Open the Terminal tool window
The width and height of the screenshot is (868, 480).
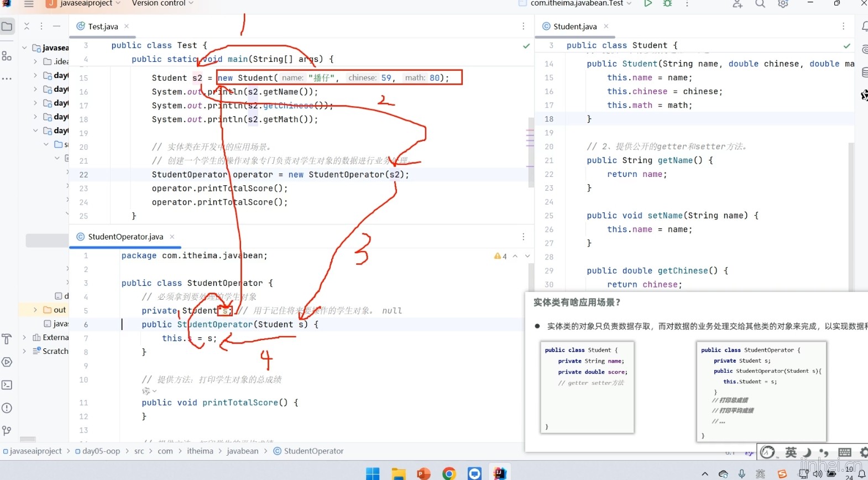pyautogui.click(x=7, y=385)
